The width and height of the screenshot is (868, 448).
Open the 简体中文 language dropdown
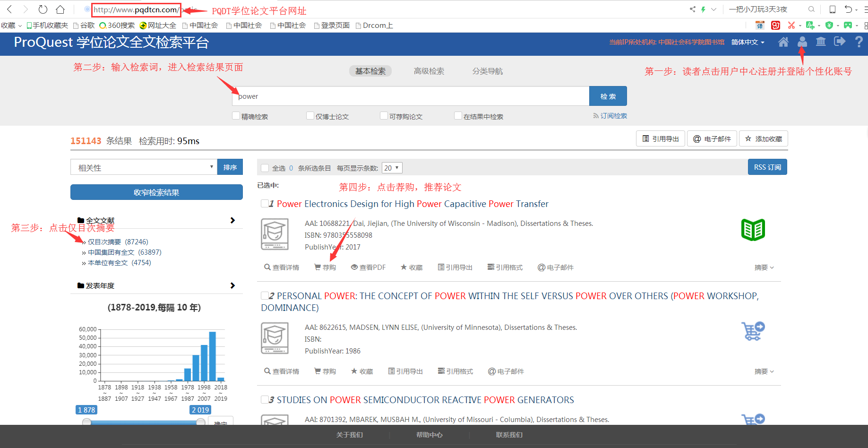[748, 42]
